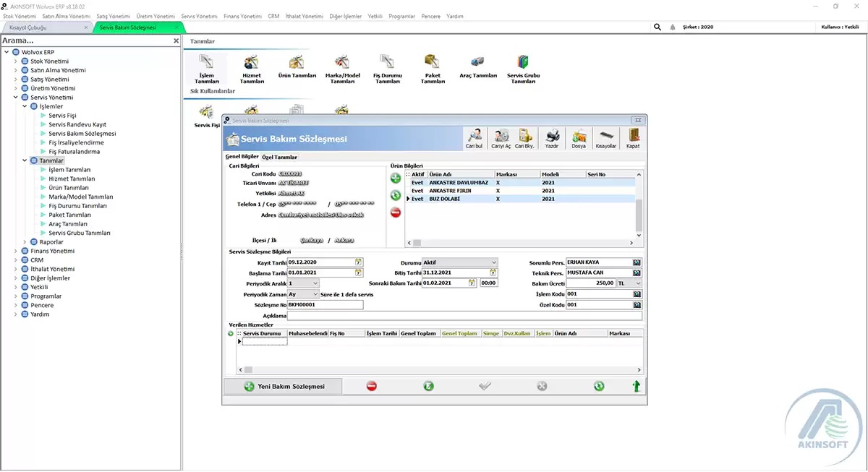The height and width of the screenshot is (472, 868).
Task: Pick date with Bitiş Tarihi calendar icon
Action: (493, 273)
